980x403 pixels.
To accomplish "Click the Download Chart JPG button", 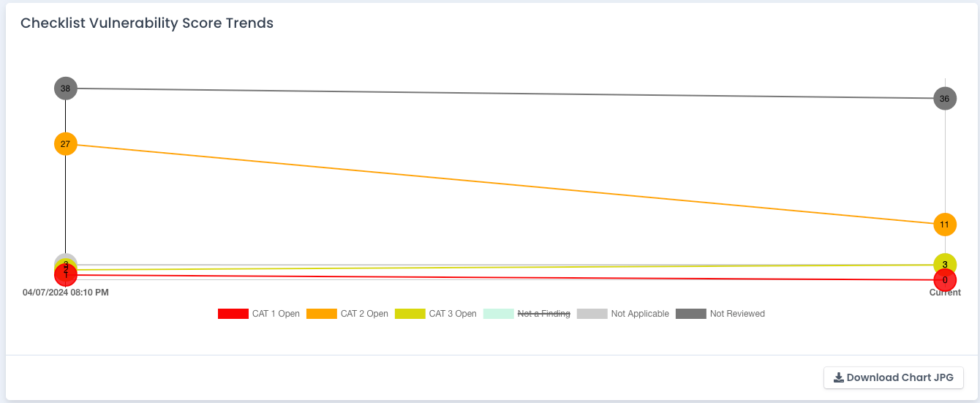I will point(894,377).
